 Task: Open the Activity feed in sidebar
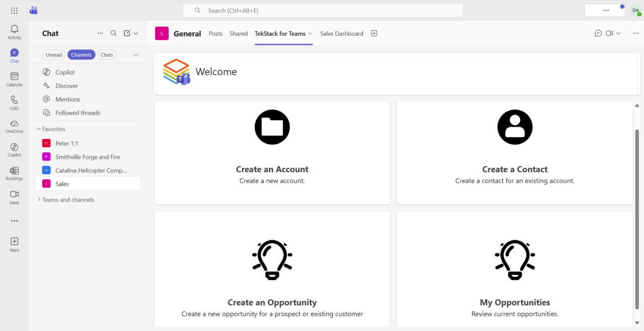14,32
